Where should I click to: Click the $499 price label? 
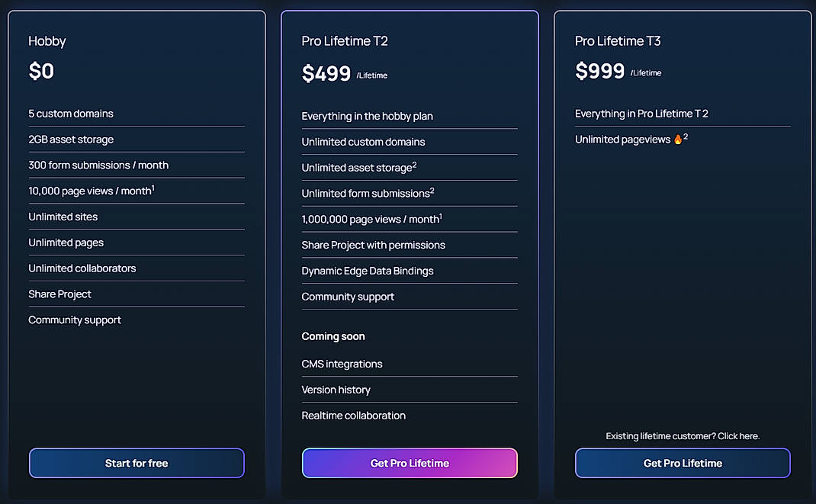pos(325,72)
